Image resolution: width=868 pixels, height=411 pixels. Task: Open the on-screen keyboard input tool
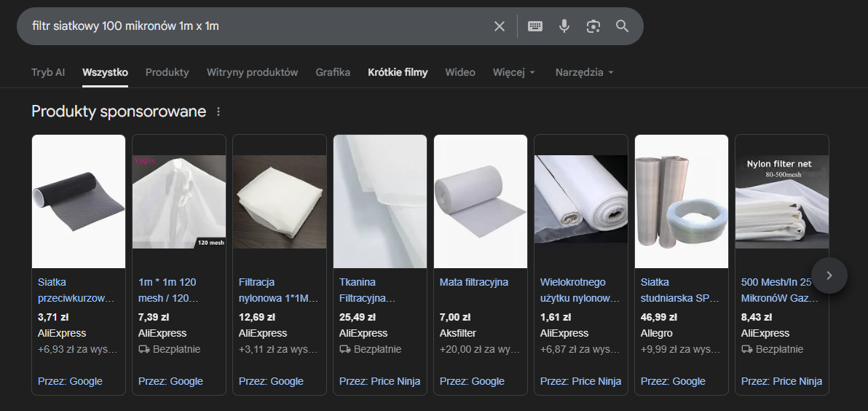tap(535, 26)
